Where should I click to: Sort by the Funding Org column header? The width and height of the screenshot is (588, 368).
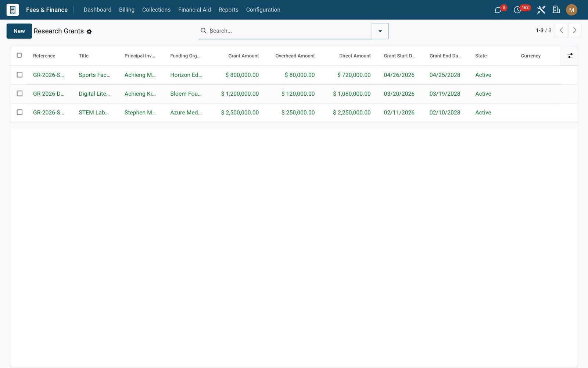[x=185, y=56]
